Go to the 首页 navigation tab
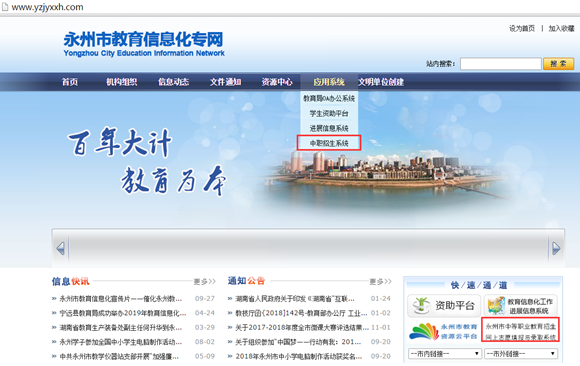The image size is (580, 366). [x=70, y=82]
